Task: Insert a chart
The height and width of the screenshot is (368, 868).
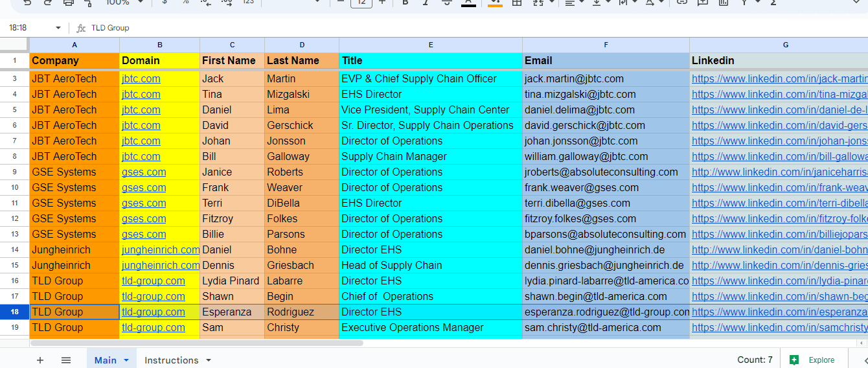Action: pyautogui.click(x=723, y=3)
